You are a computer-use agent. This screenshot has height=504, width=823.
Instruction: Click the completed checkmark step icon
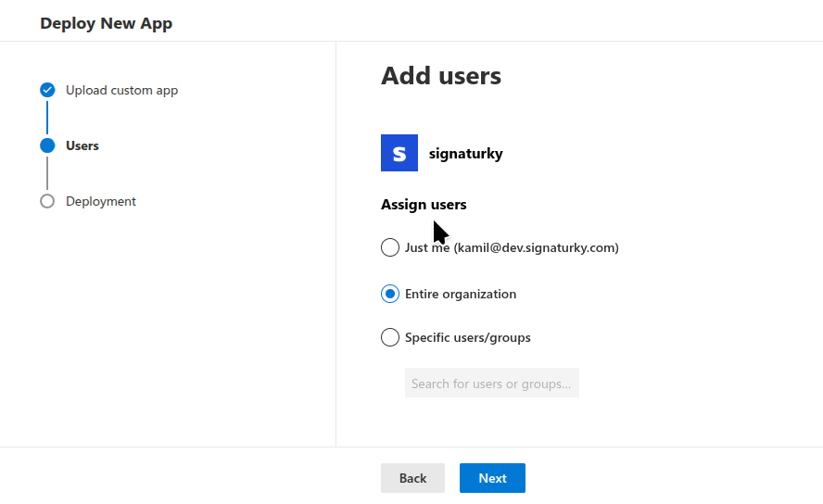pos(47,90)
